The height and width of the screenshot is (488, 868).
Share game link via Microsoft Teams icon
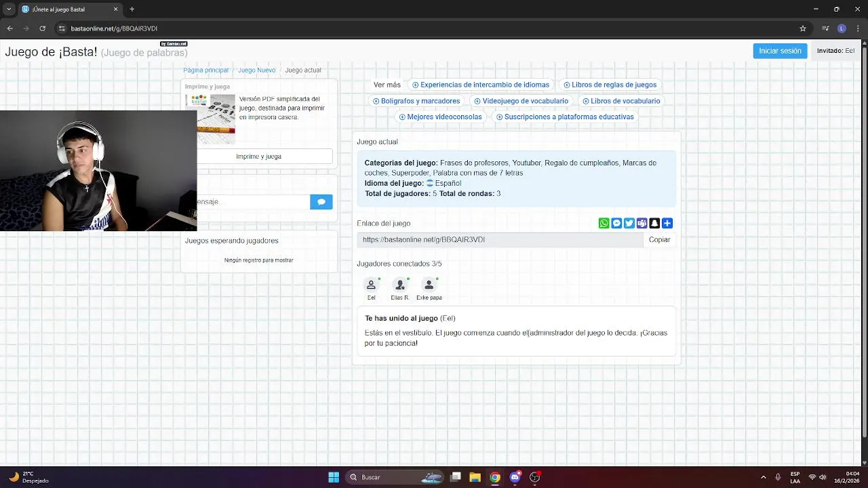click(x=642, y=223)
